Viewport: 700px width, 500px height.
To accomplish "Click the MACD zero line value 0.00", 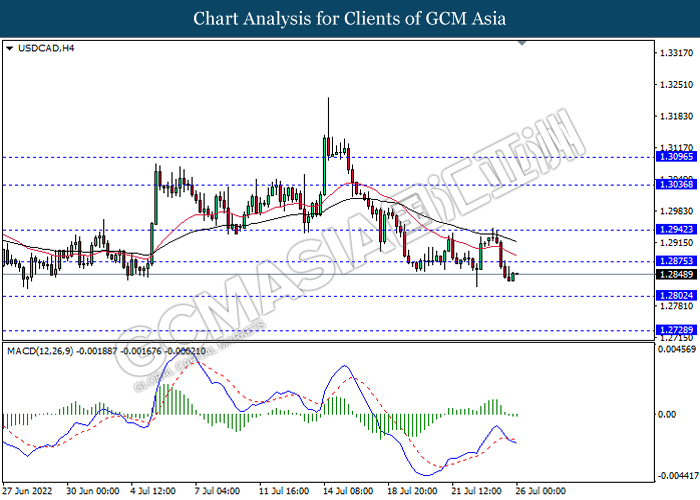I will (x=667, y=415).
